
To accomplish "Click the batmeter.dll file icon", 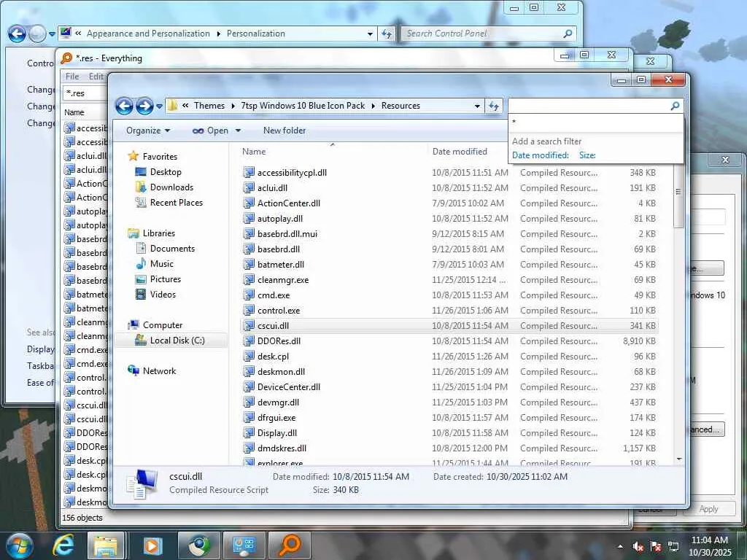I will pos(249,264).
